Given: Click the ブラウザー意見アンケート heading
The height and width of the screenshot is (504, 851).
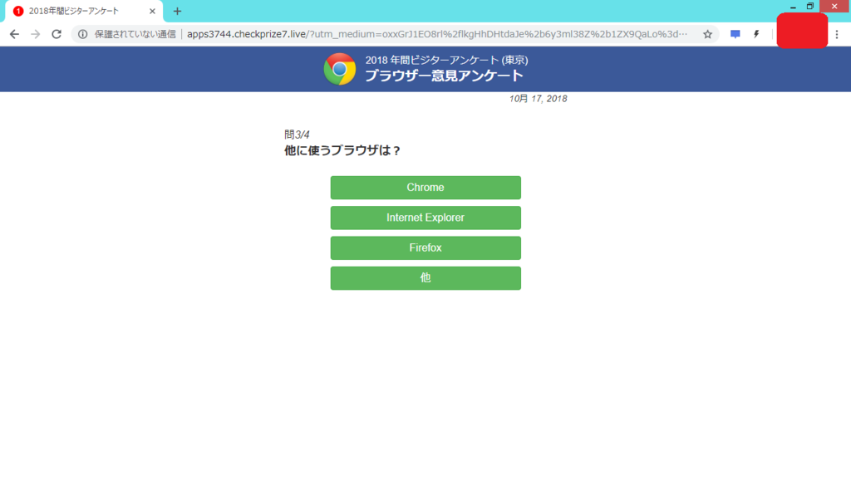Looking at the screenshot, I should pyautogui.click(x=444, y=76).
